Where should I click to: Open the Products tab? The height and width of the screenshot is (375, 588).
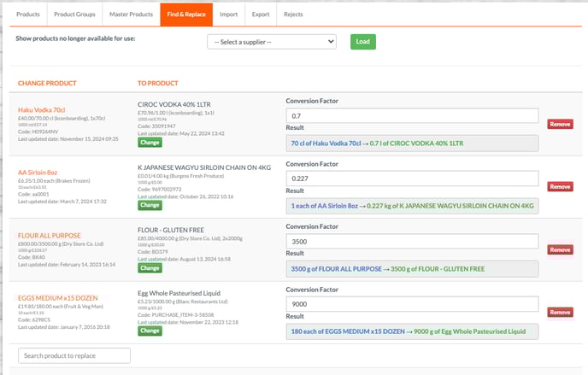pyautogui.click(x=28, y=15)
